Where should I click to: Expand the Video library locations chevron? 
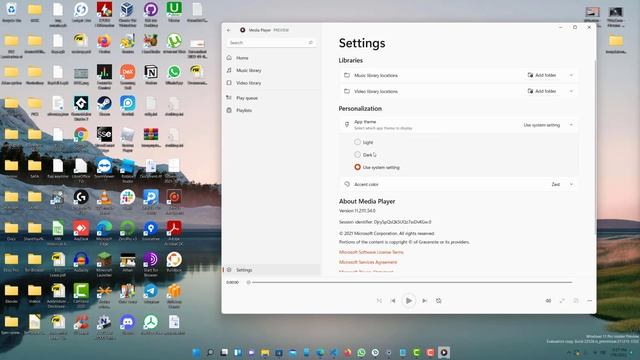click(571, 91)
